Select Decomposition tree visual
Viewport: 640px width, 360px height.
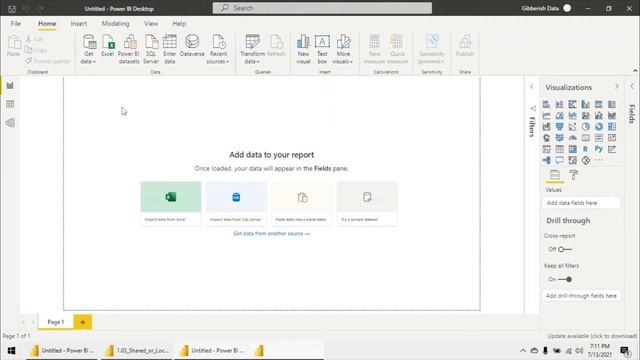coord(546,160)
